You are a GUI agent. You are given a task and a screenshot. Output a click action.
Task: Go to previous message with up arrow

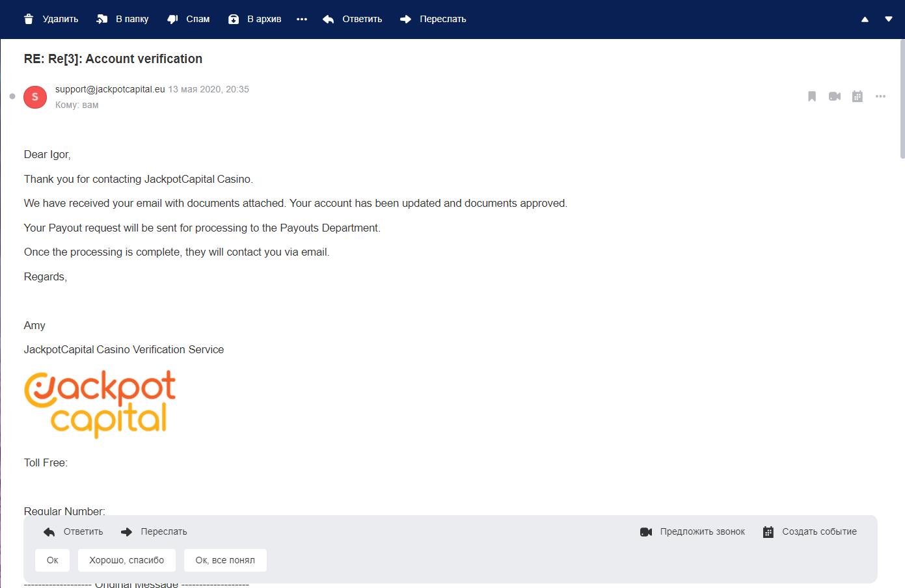pyautogui.click(x=865, y=20)
